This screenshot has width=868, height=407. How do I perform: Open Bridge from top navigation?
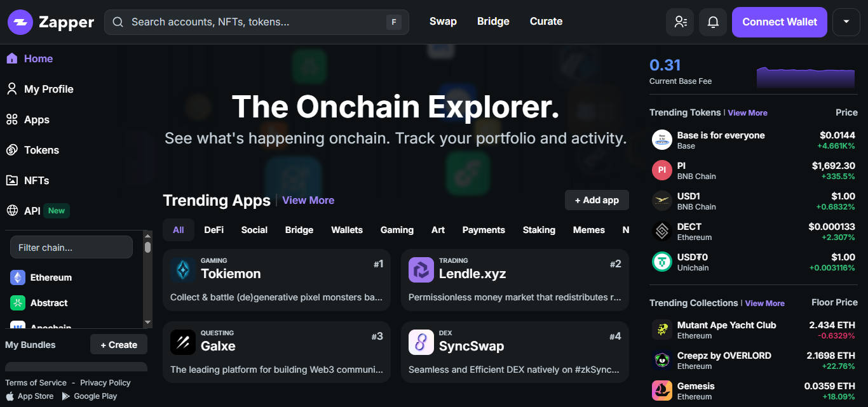coord(493,22)
